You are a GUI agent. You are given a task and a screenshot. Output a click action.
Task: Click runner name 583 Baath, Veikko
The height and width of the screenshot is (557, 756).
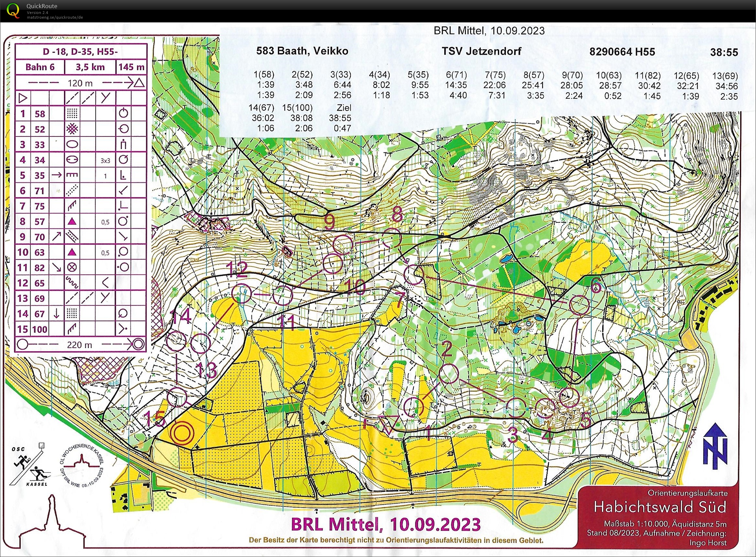(x=302, y=51)
